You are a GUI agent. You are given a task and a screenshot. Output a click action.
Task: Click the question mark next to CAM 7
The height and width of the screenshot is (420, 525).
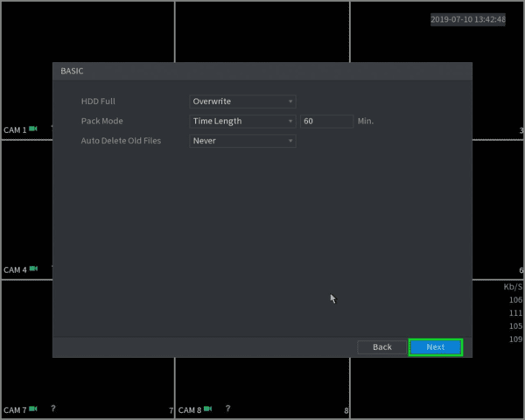[x=53, y=409]
